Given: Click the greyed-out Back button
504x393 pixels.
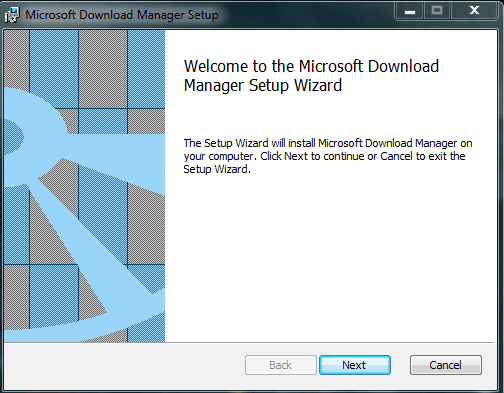Looking at the screenshot, I should click(281, 365).
